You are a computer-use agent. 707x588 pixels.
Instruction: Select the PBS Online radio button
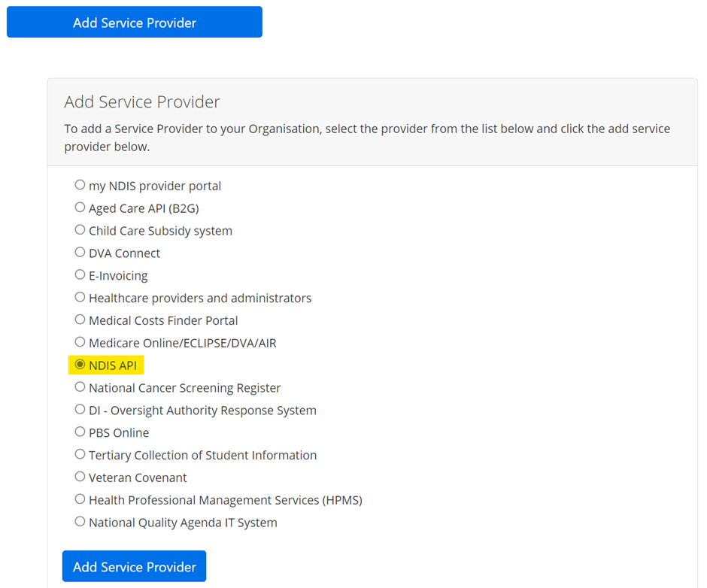(x=80, y=432)
